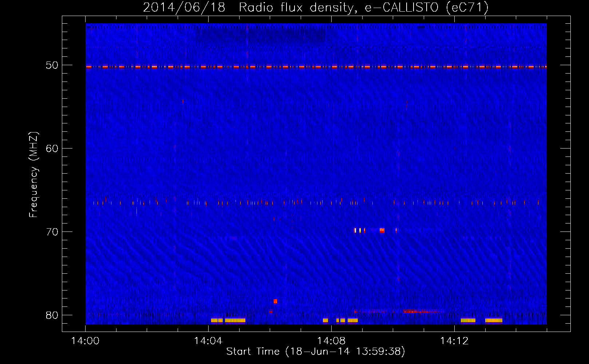
Task: Click the red interference line at 50 MHz
Action: pos(316,67)
